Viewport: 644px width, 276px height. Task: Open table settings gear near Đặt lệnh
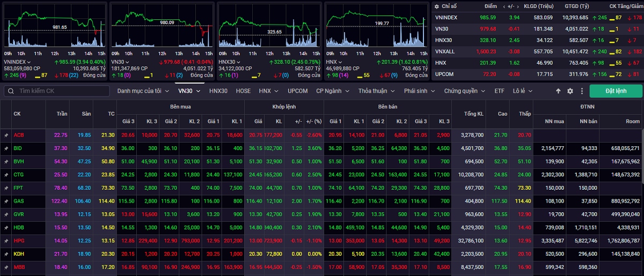[570, 91]
